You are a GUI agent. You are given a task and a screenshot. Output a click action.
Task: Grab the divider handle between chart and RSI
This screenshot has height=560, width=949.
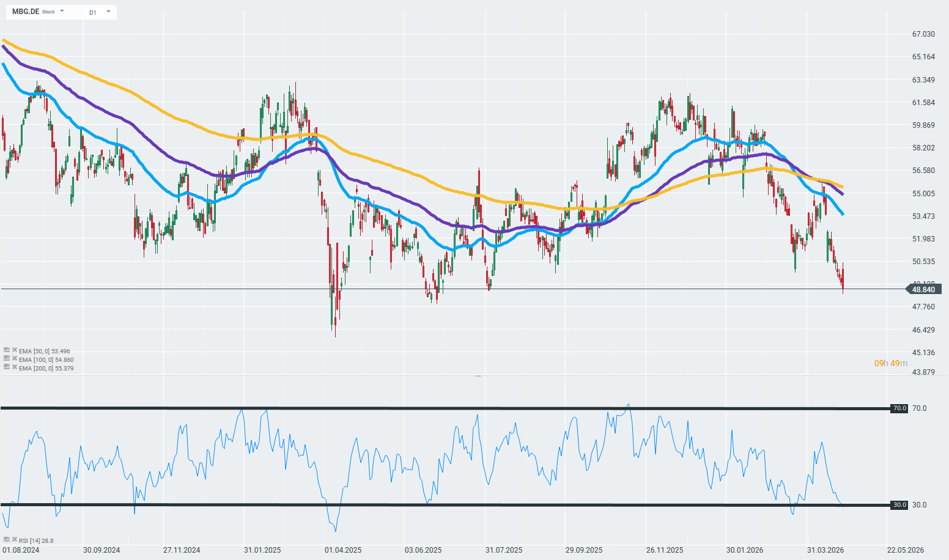coord(478,375)
